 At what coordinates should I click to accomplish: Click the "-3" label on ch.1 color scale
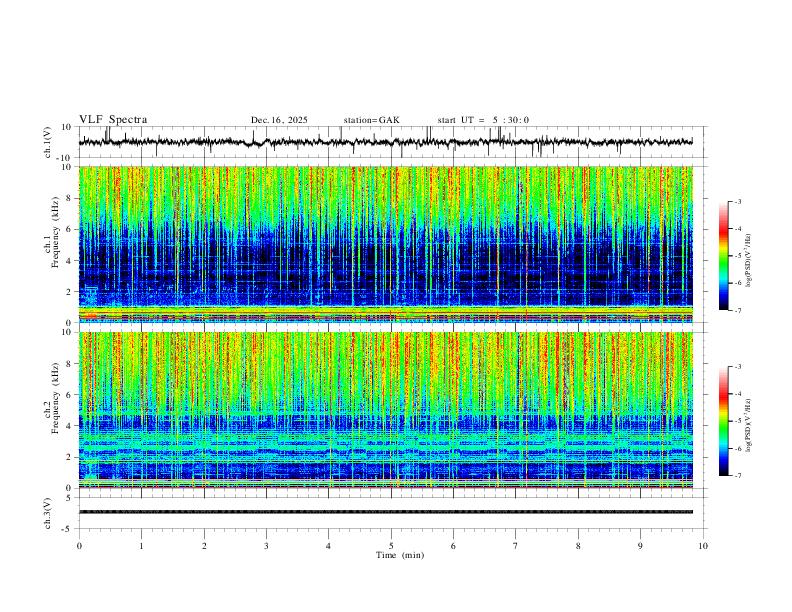pos(737,202)
